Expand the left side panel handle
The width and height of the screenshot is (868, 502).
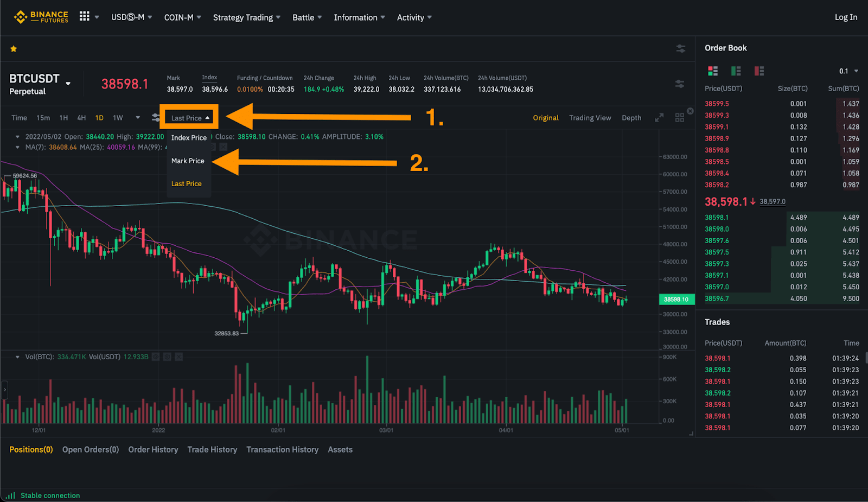(x=5, y=390)
